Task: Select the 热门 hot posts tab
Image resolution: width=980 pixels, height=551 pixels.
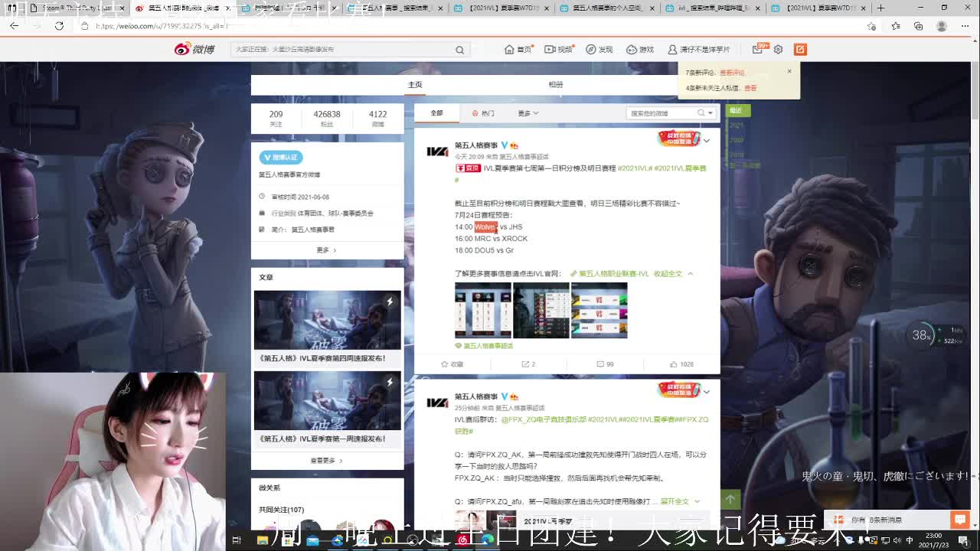Action: point(483,113)
